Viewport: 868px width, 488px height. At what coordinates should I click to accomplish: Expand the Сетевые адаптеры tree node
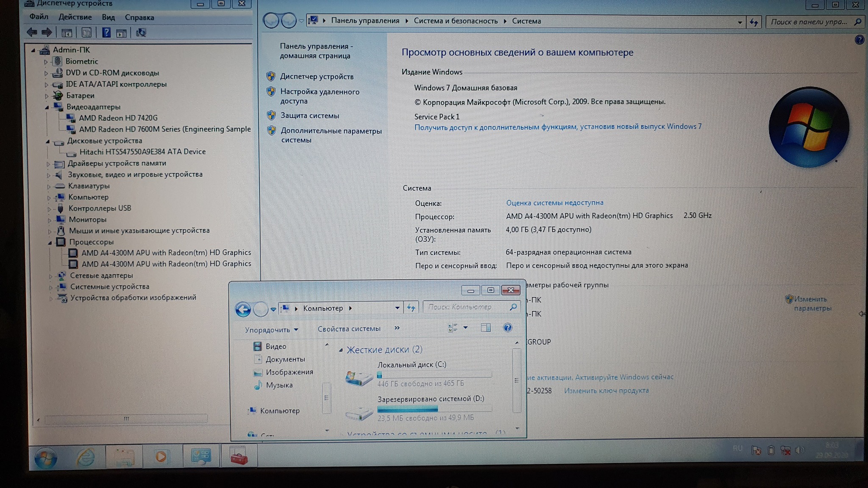coord(51,276)
